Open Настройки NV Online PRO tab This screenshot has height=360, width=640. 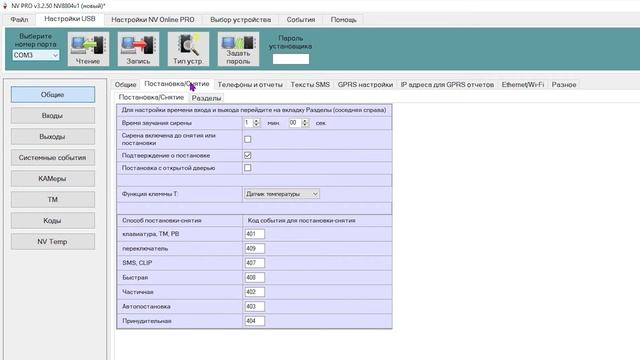153,20
